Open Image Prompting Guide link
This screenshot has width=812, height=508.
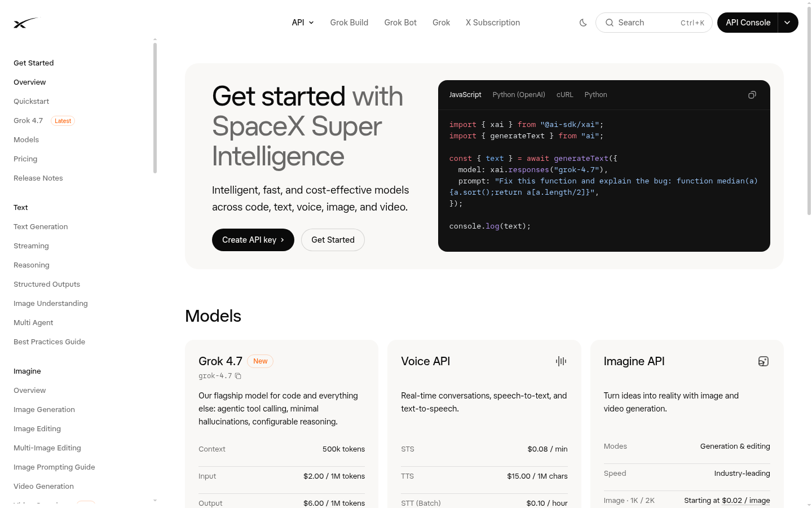54,467
